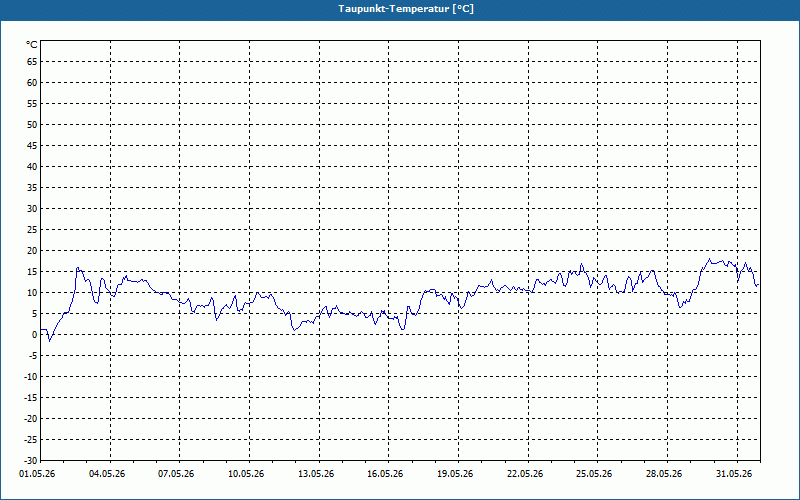This screenshot has width=800, height=500.
Task: Click the 19.05.26 date label
Action: (455, 474)
